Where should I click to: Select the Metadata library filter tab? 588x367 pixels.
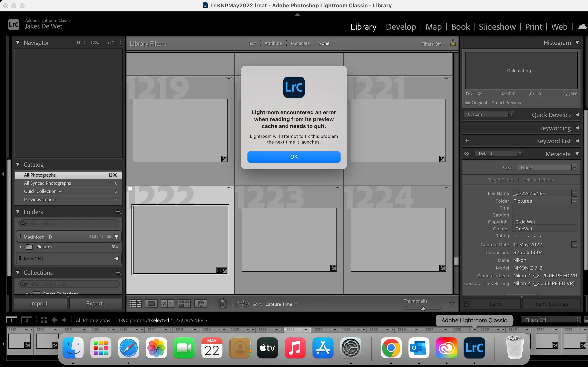tap(300, 43)
